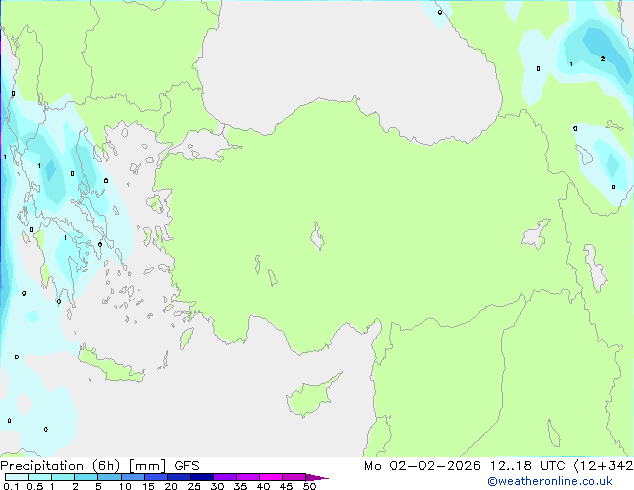Select the 2–5 mm legend color swatch

coord(86,477)
